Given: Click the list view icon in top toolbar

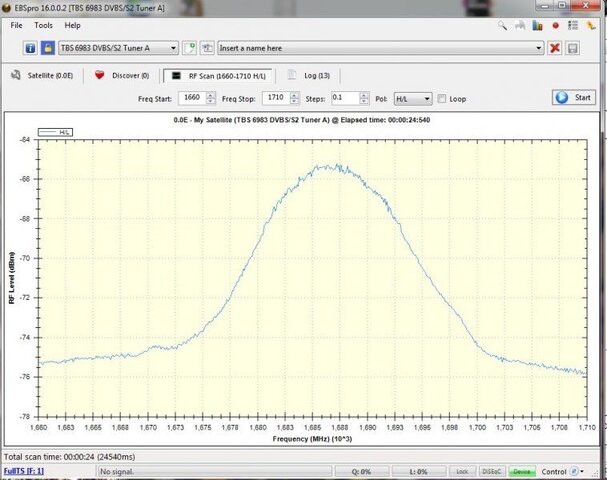Looking at the screenshot, I should [x=573, y=26].
